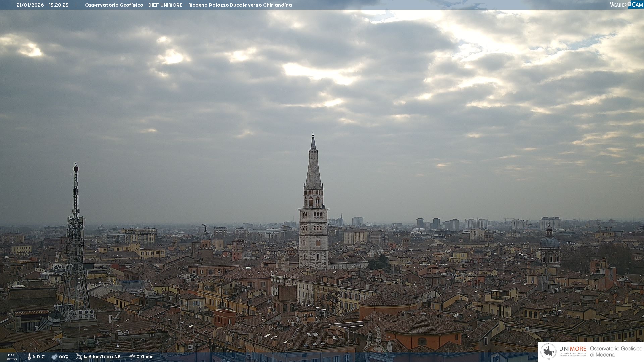The width and height of the screenshot is (644, 362).
Task: Click the 66% humidity value
Action: (x=64, y=357)
